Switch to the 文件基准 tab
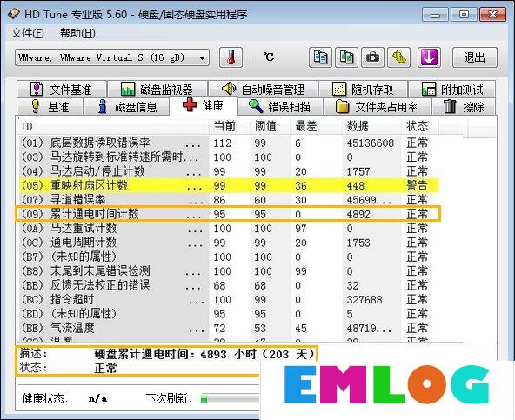Screen dimensions: 515x420 click(62, 89)
